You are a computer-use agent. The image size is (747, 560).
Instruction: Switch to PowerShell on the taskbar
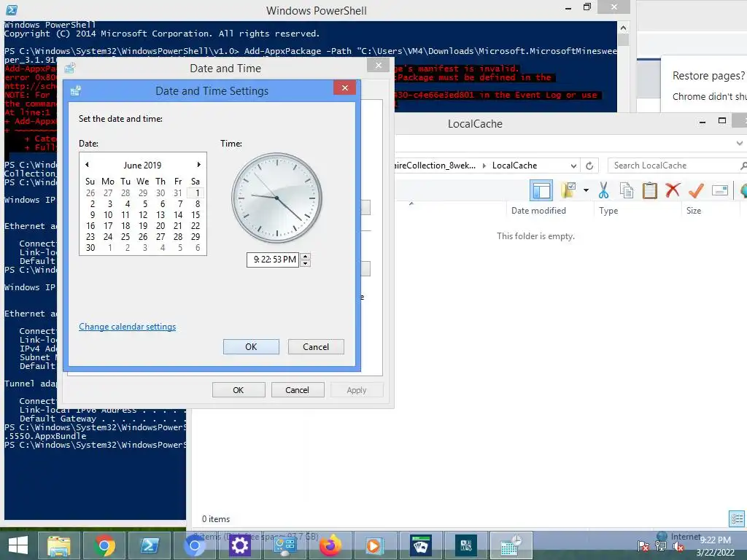[149, 545]
